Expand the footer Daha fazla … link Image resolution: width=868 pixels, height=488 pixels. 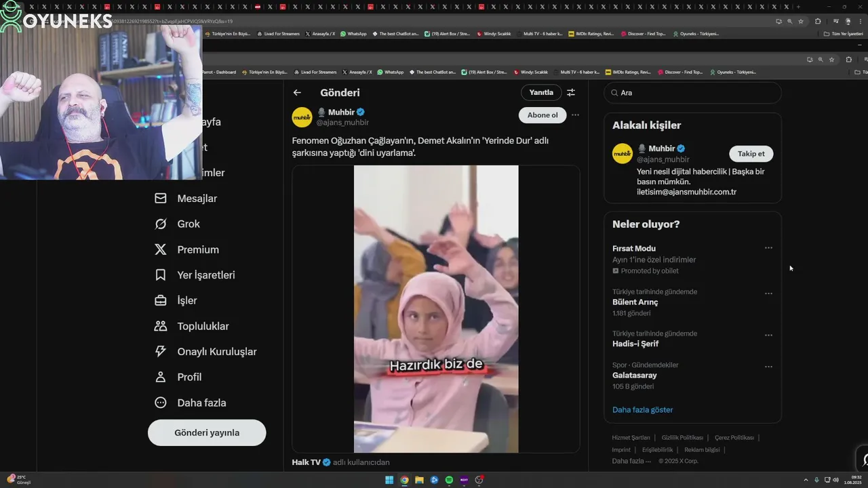pos(631,461)
